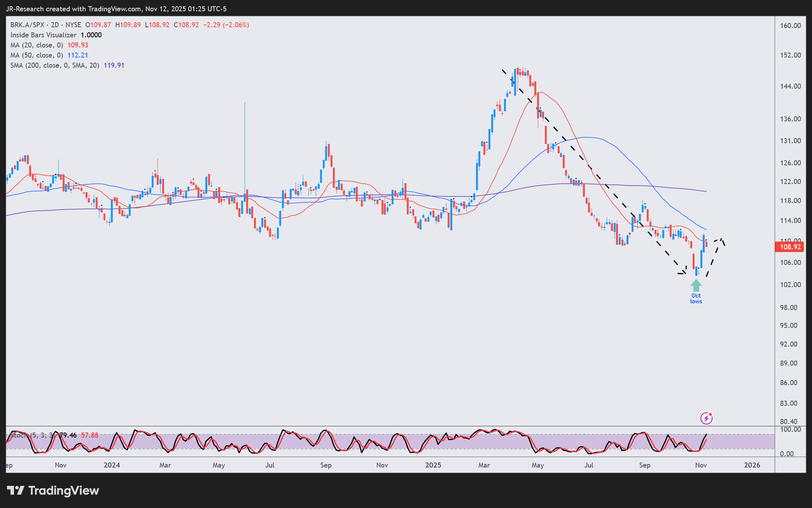Click the Stoch indicator label in lower pane
This screenshot has height=508, width=812.
tap(19, 435)
